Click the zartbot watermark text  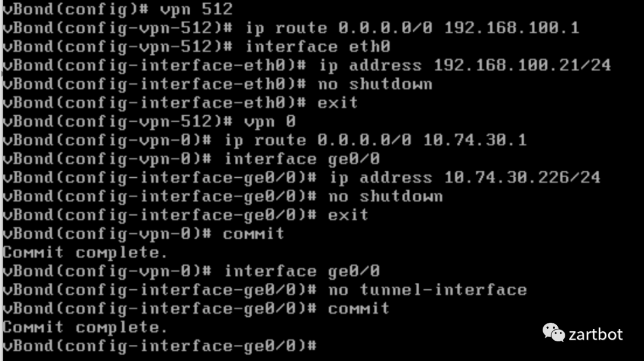pos(596,334)
